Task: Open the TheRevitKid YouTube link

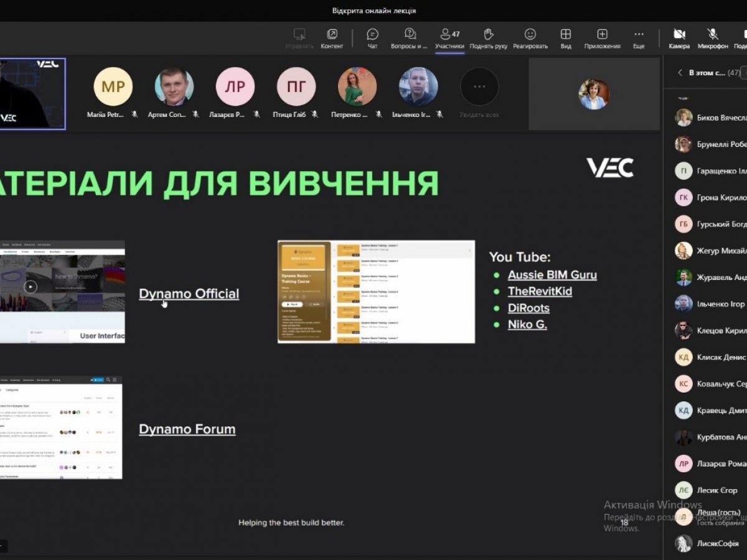Action: click(x=540, y=291)
